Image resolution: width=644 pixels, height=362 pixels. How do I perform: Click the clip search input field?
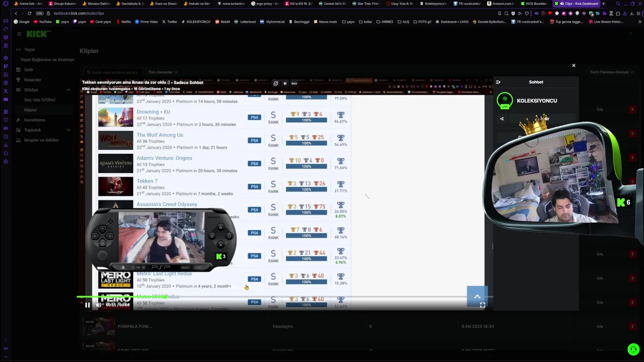[113, 72]
